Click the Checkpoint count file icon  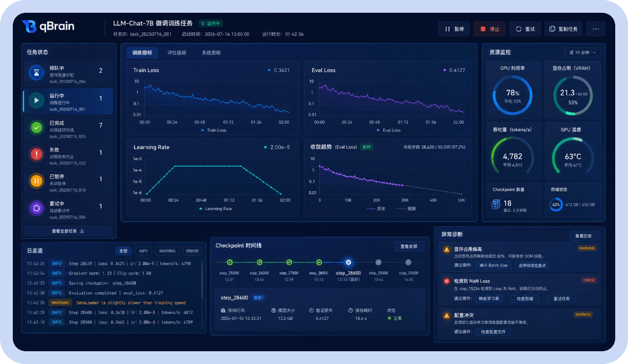495,204
